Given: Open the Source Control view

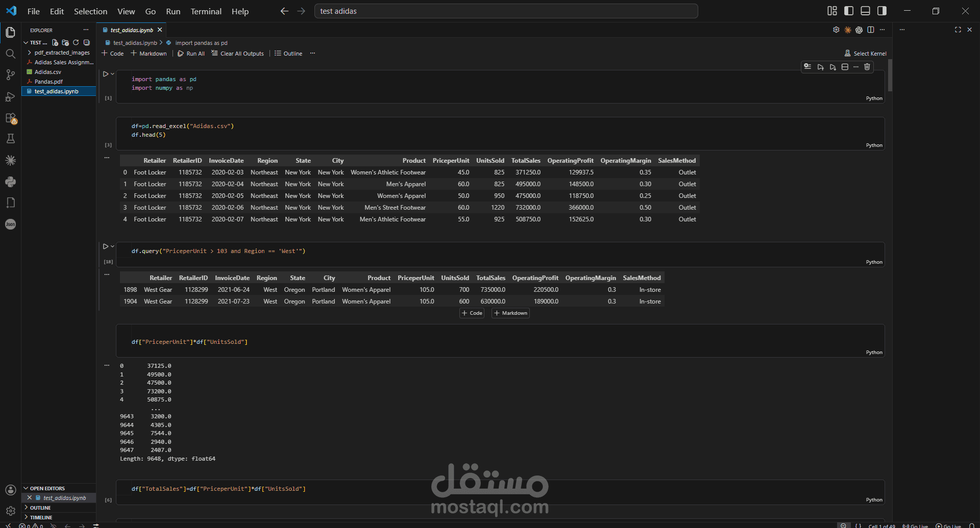Looking at the screenshot, I should 10,75.
